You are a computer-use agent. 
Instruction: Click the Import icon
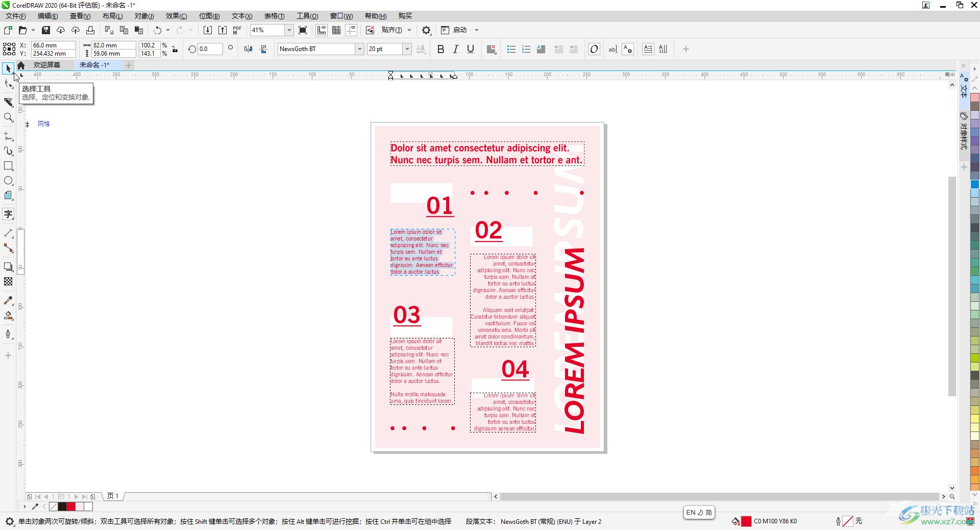pyautogui.click(x=208, y=30)
